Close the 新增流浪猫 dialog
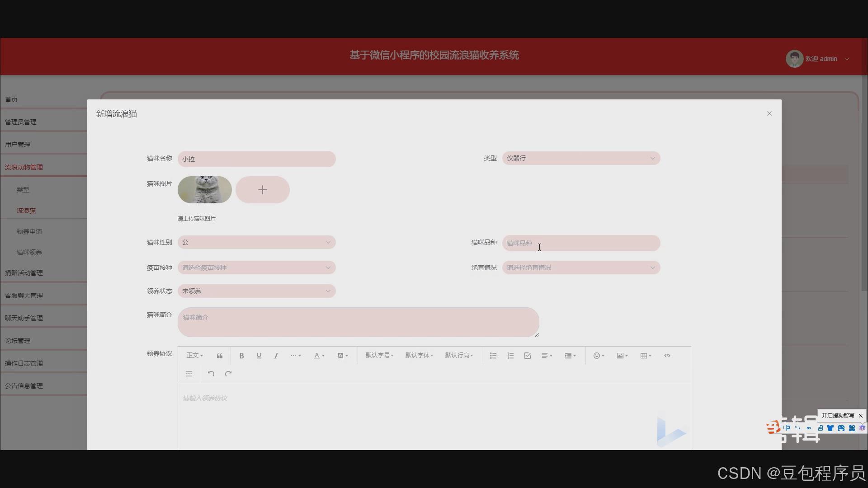 pyautogui.click(x=769, y=113)
